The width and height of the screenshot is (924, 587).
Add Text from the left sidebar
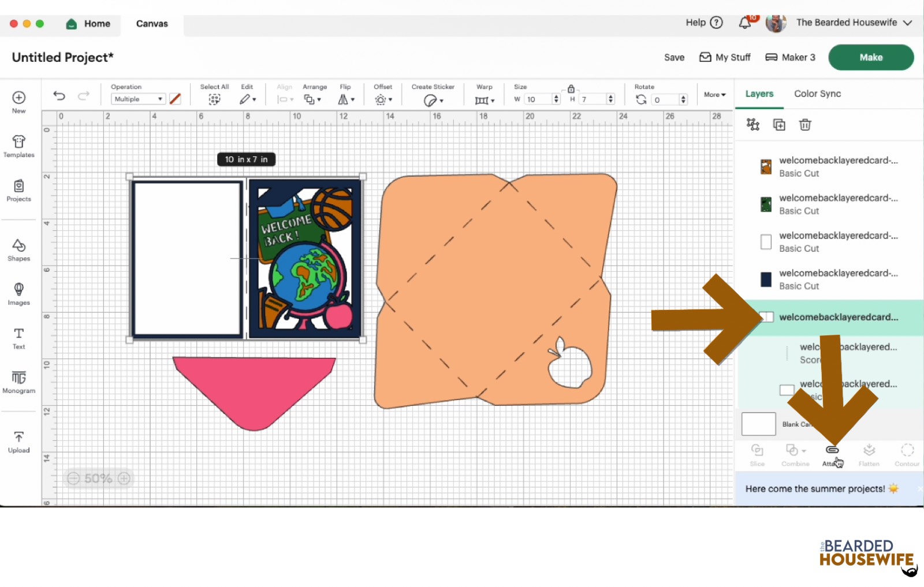[18, 338]
